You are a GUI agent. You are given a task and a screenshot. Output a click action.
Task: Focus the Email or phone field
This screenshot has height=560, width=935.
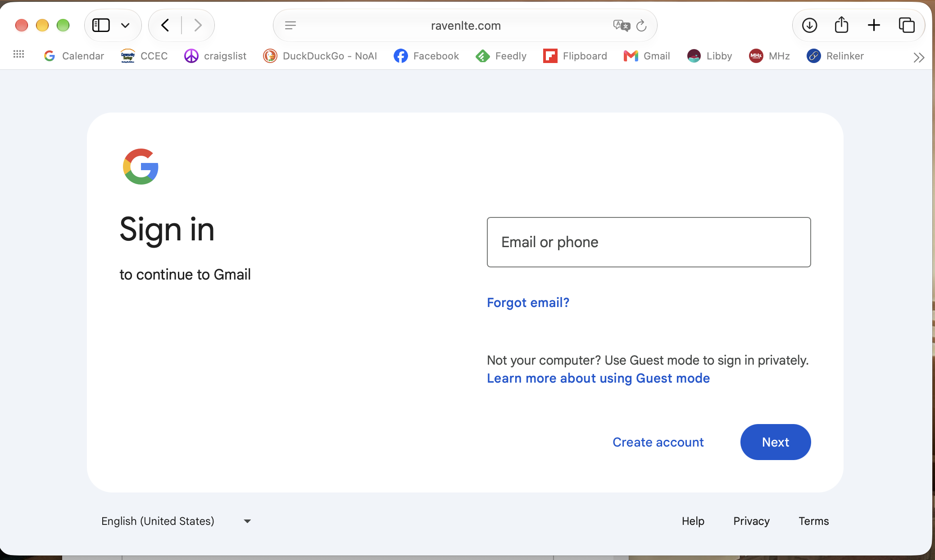click(649, 242)
